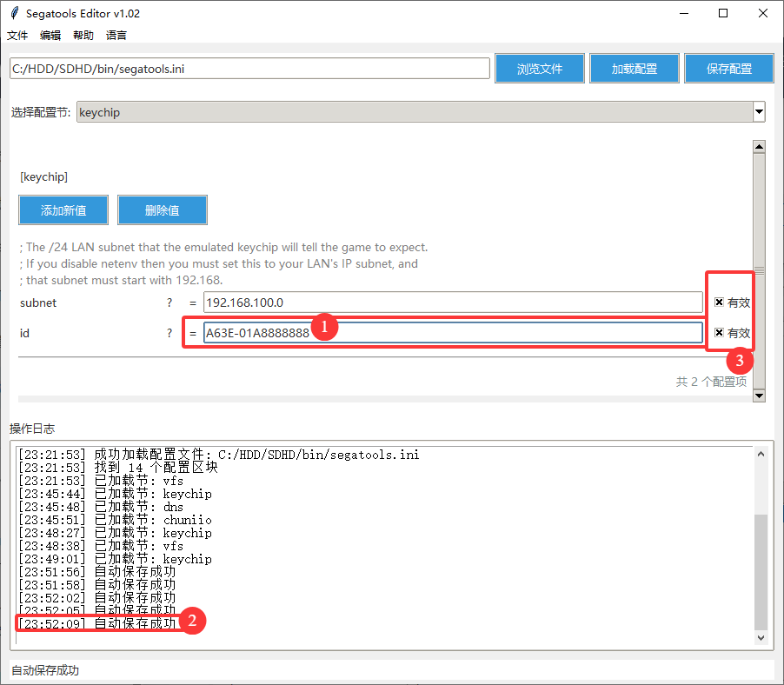Minimize the Segatools Editor window
The width and height of the screenshot is (784, 685).
pos(684,14)
